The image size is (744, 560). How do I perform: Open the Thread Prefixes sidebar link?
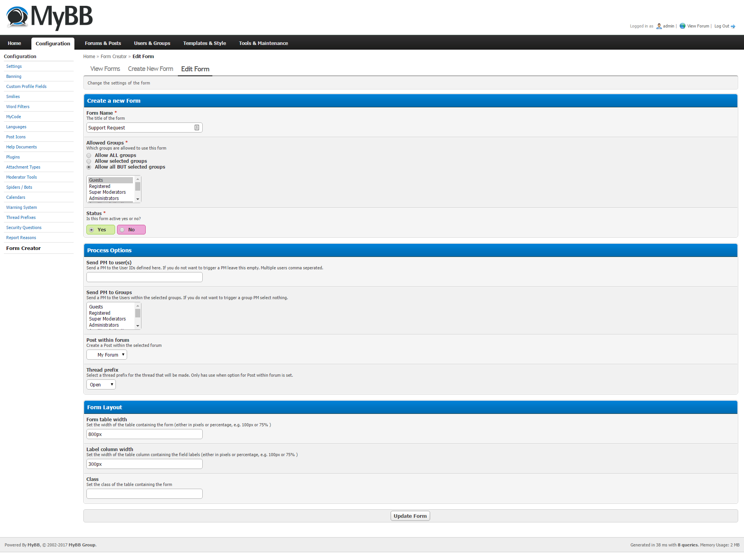(x=21, y=217)
